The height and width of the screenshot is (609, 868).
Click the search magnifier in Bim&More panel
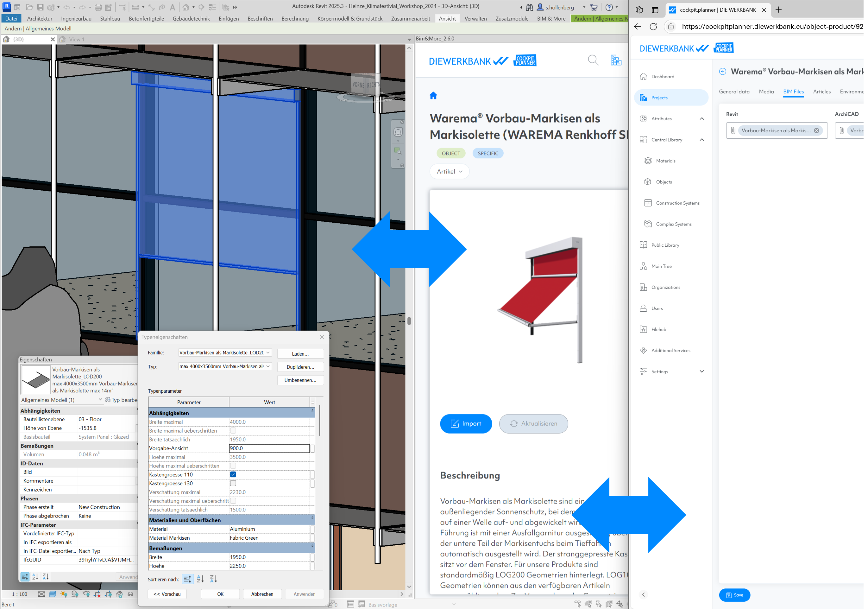point(593,60)
